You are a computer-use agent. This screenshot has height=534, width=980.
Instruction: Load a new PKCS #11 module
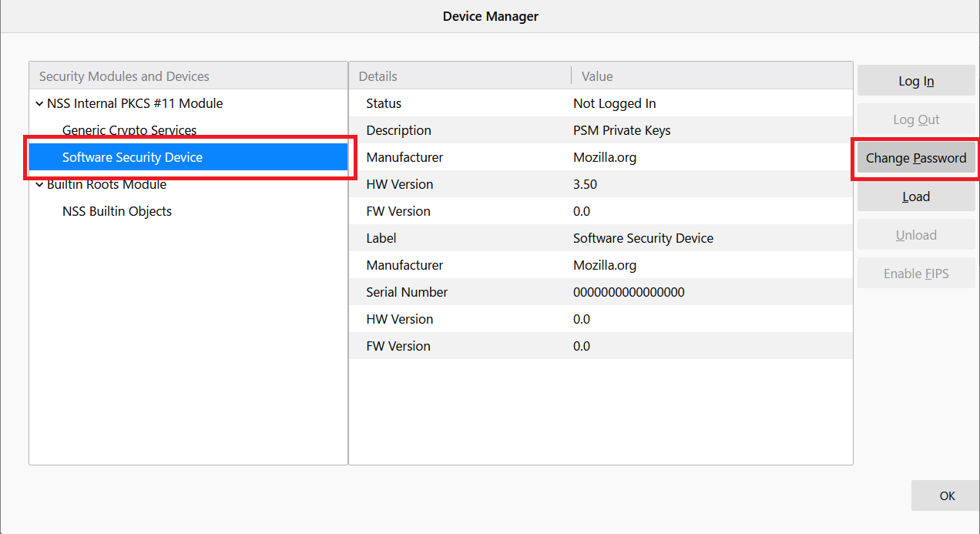click(x=915, y=196)
